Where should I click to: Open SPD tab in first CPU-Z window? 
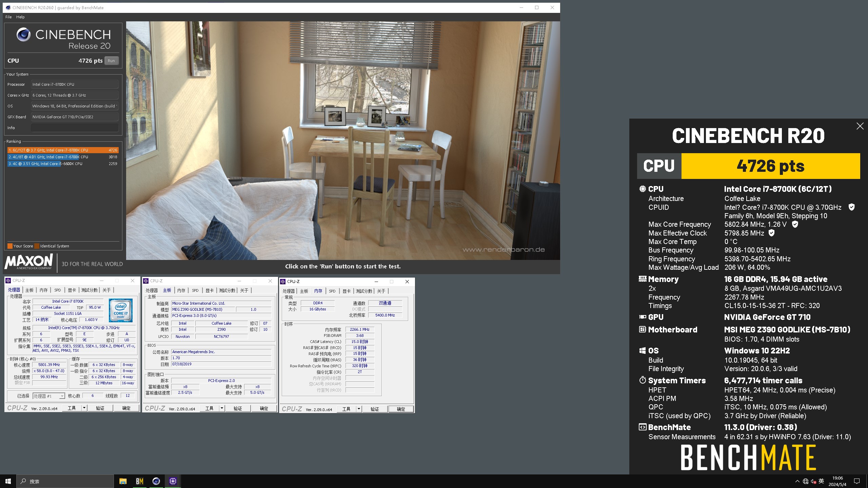pyautogui.click(x=58, y=290)
